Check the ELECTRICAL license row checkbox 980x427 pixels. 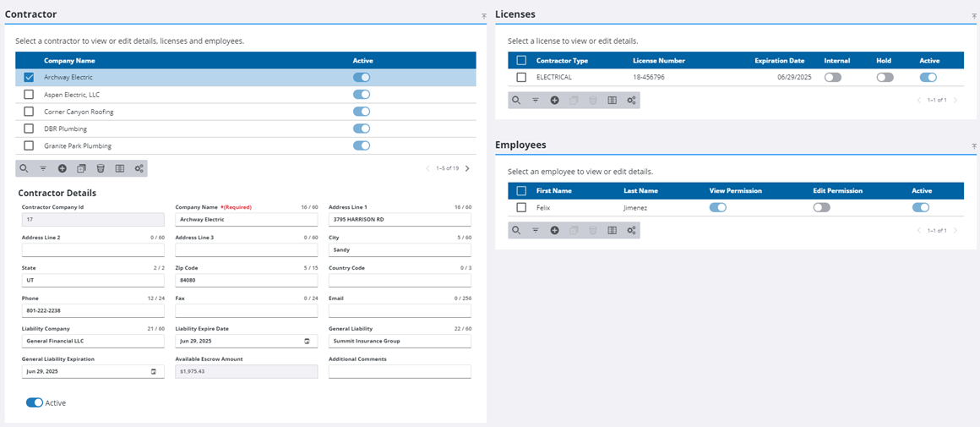pyautogui.click(x=521, y=78)
